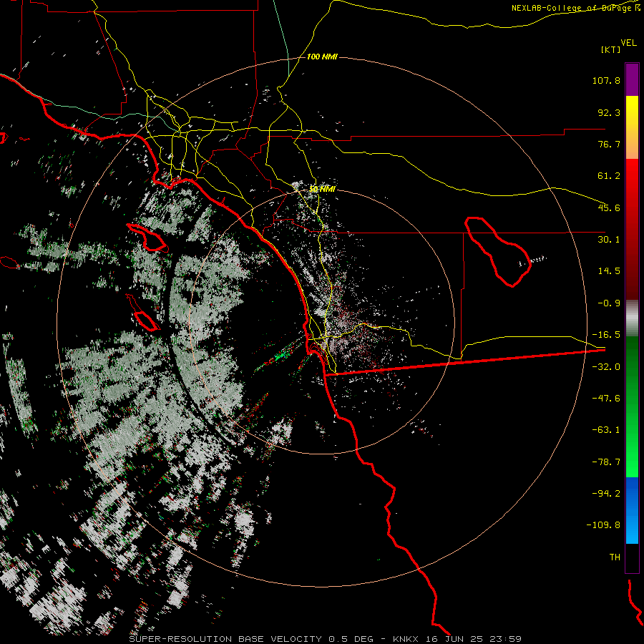Pick the gray near-zero segment of the color bar
This screenshot has height=644, width=644.
coord(632,318)
